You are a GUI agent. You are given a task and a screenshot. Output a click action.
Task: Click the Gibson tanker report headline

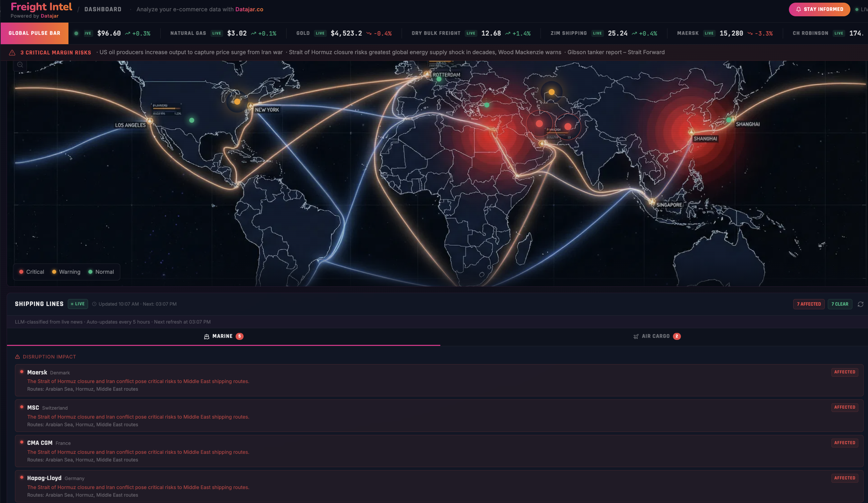coord(616,52)
